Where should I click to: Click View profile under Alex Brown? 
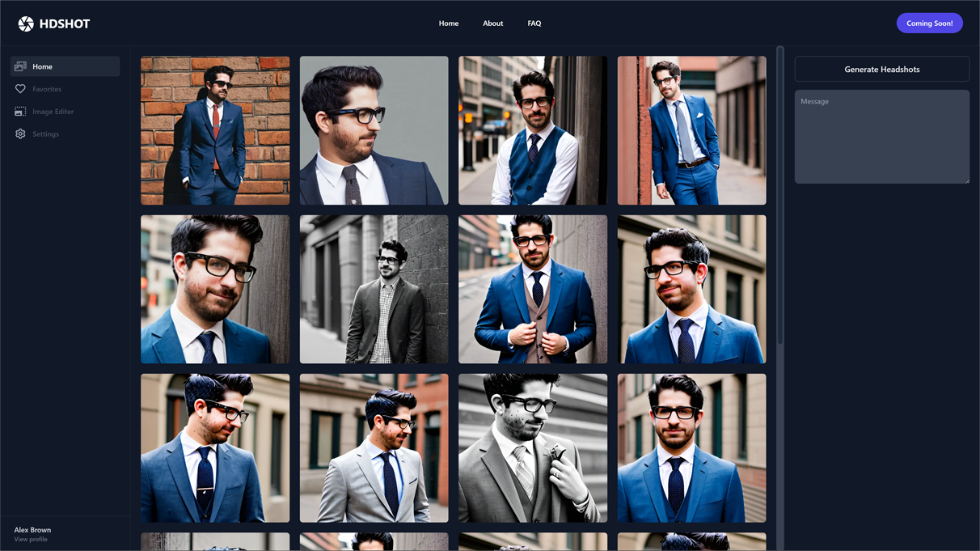pyautogui.click(x=31, y=540)
